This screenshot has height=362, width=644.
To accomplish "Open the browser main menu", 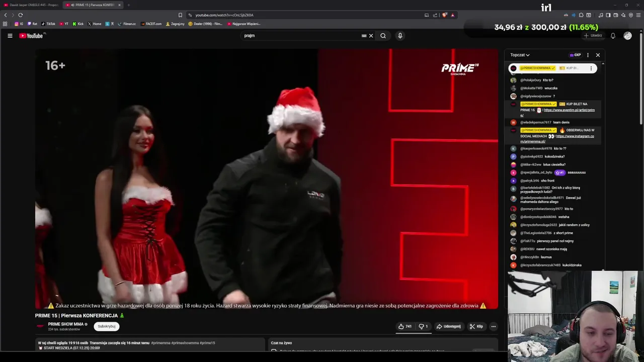I will click(x=638, y=15).
